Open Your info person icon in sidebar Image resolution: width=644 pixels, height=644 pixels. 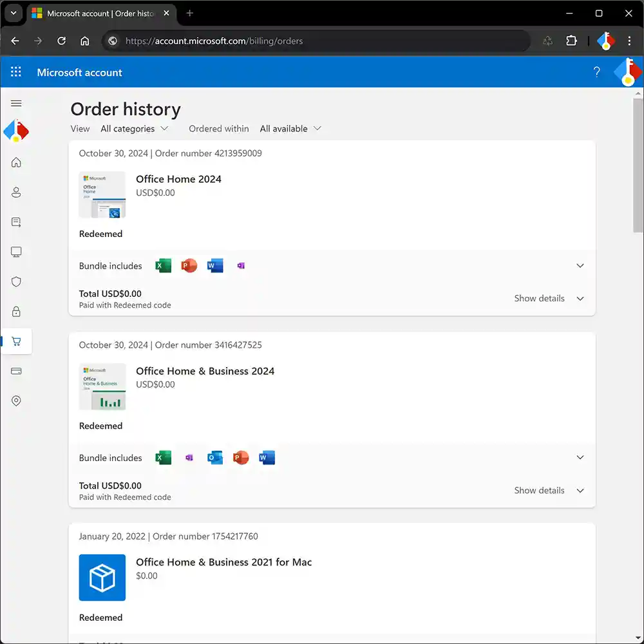tap(16, 192)
